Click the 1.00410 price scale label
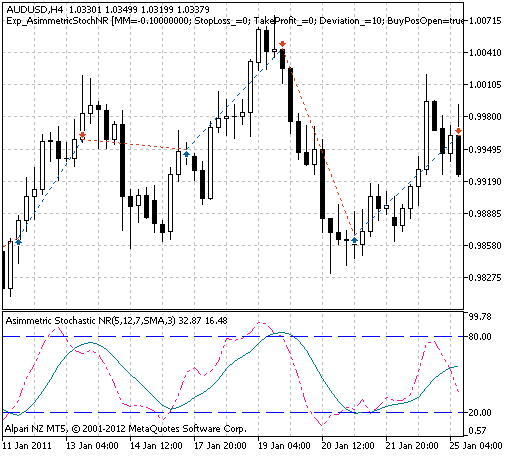516x457 pixels. (x=485, y=52)
